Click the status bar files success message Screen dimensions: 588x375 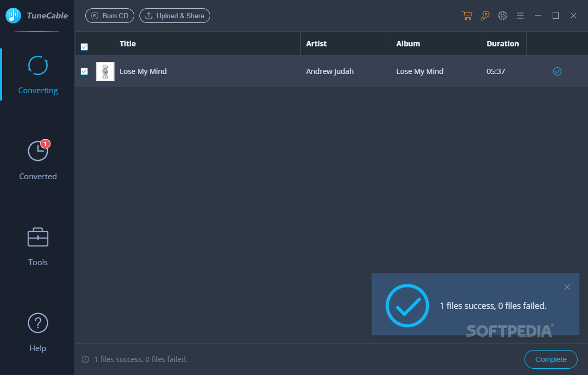[140, 359]
